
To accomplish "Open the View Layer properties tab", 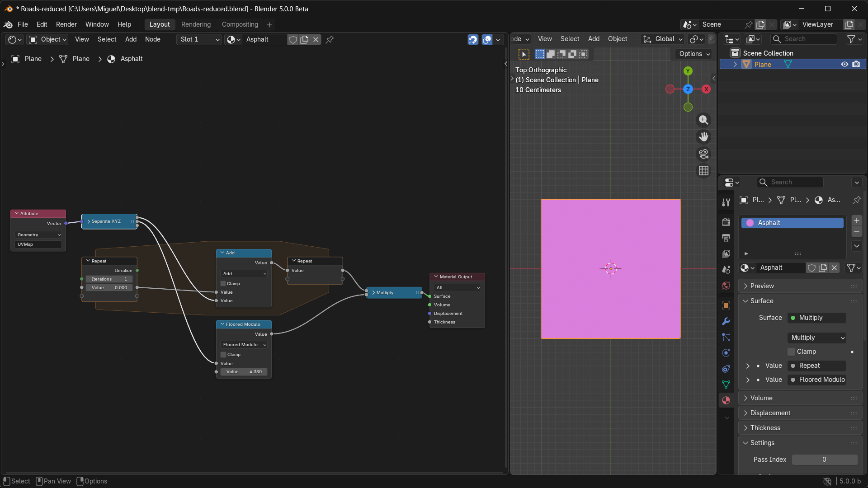I will [x=726, y=253].
